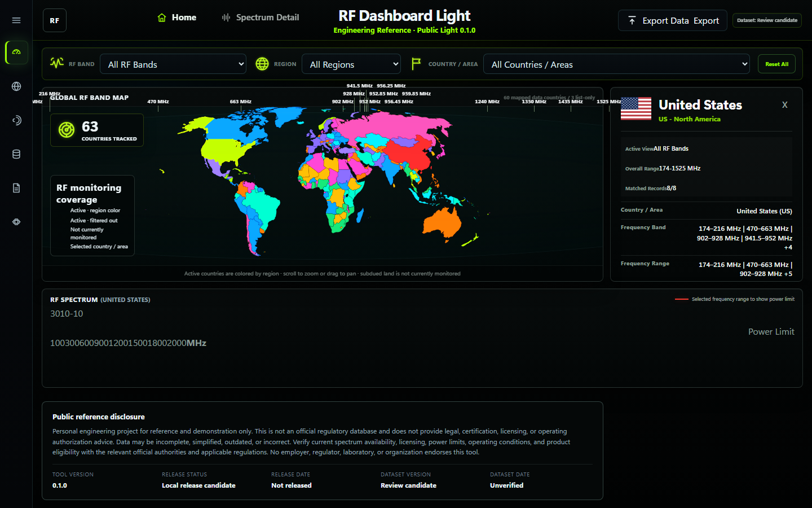Viewport: 812px width, 508px height.
Task: Open the globe sidebar icon
Action: click(x=16, y=86)
